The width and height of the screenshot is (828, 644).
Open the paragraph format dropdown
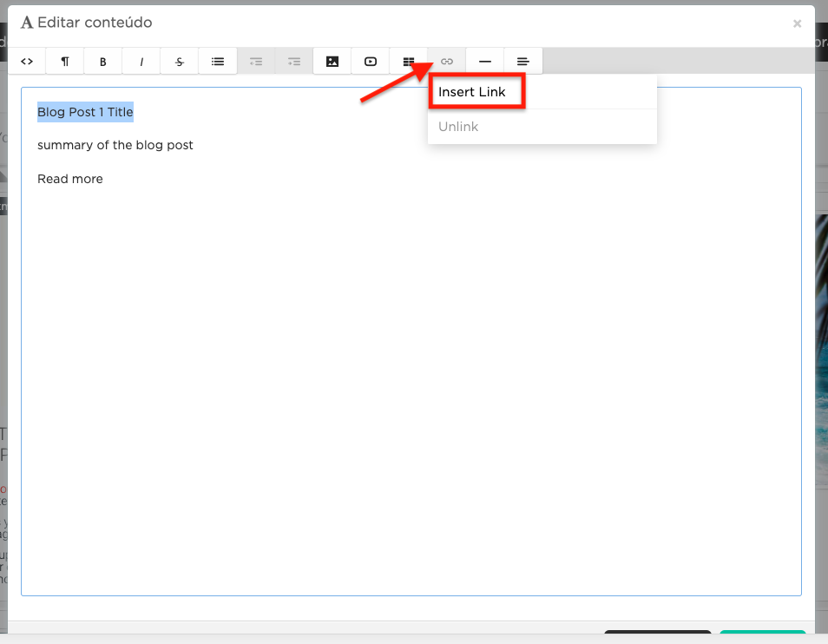pos(64,61)
